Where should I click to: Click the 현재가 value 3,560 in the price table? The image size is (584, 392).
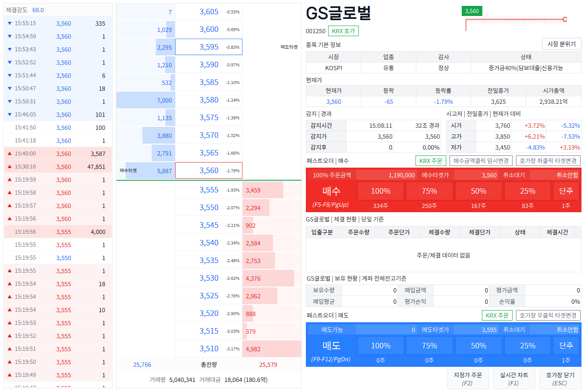334,102
